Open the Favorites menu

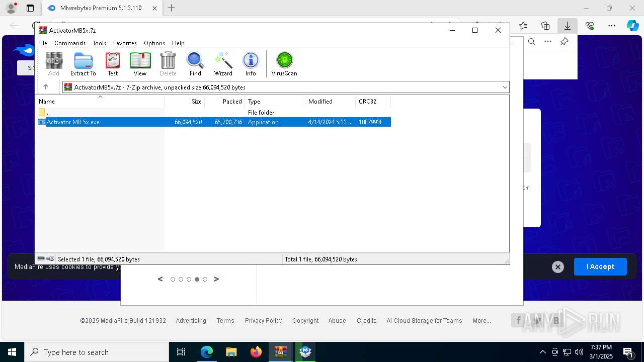[125, 43]
